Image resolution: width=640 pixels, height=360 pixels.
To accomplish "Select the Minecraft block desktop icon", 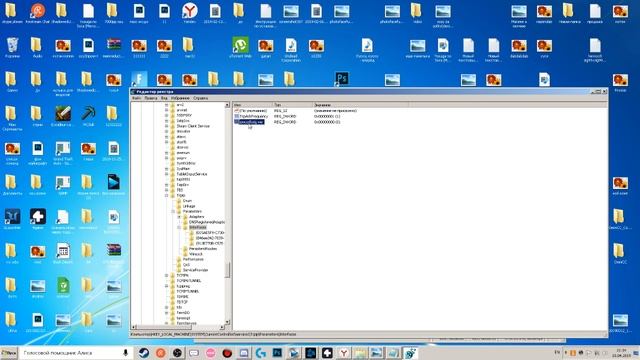I will [x=63, y=116].
